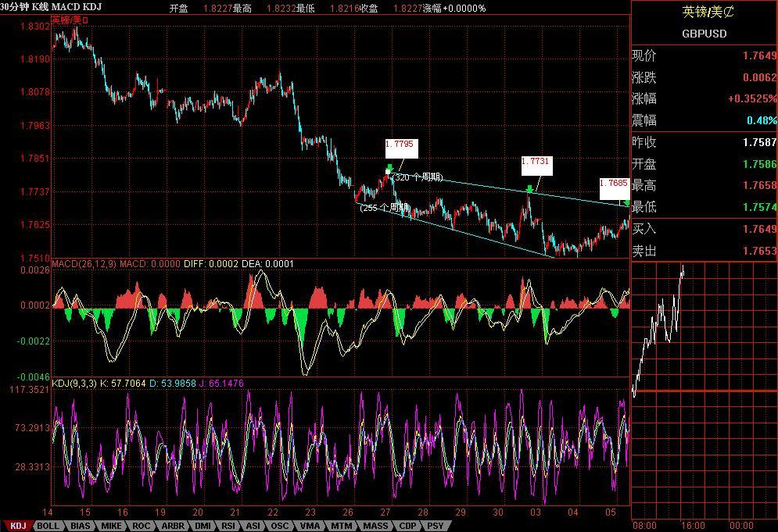Select the 1.7685 price annotation box
Screen dimensions: 778x532
coord(614,187)
